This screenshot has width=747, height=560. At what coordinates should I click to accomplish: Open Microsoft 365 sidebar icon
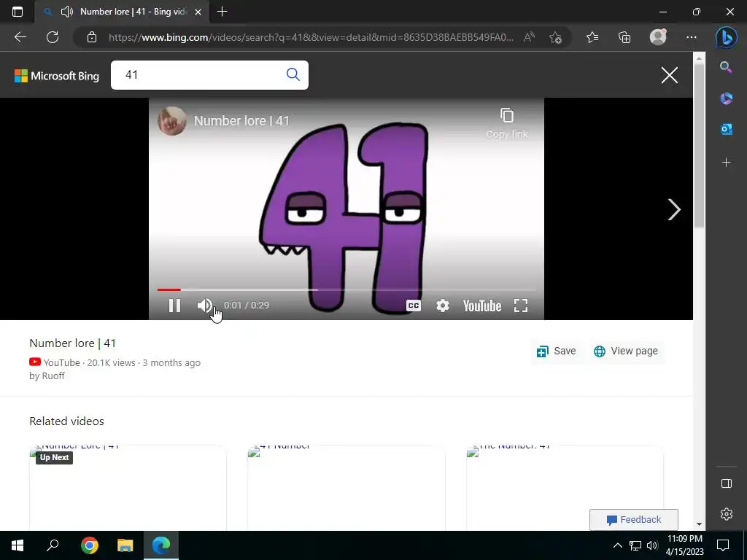click(x=726, y=98)
